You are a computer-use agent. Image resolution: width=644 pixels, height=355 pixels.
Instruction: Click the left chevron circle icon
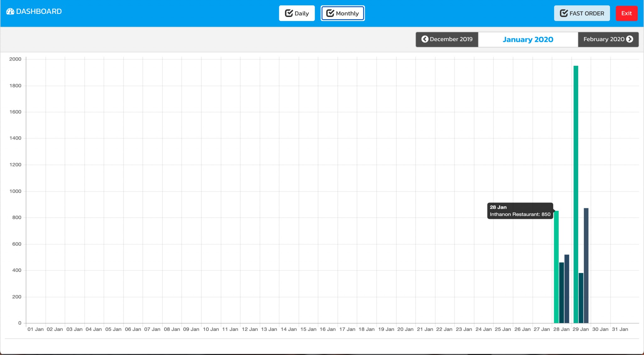pyautogui.click(x=425, y=39)
